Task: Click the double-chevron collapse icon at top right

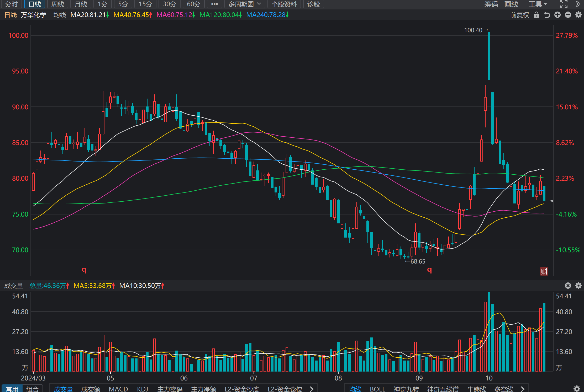Action: click(x=578, y=4)
